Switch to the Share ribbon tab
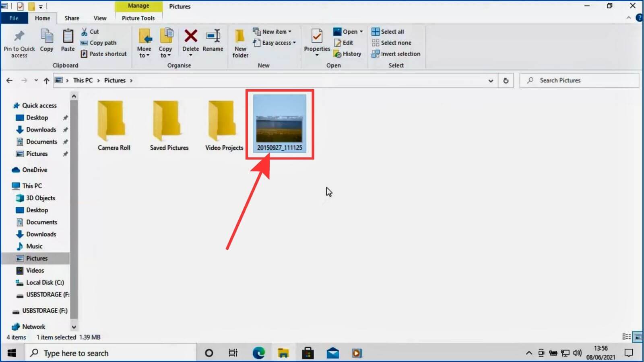Viewport: 644px width, 362px height. tap(72, 18)
